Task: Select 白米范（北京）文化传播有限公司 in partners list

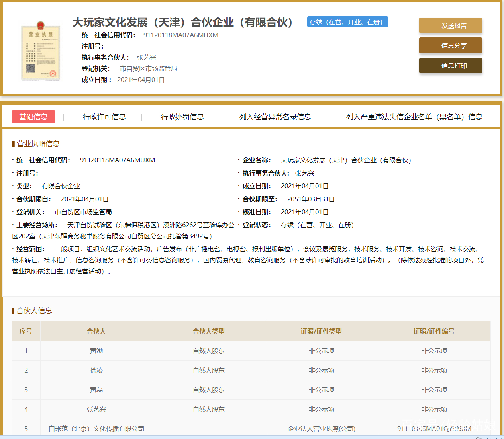Action: tap(96, 429)
